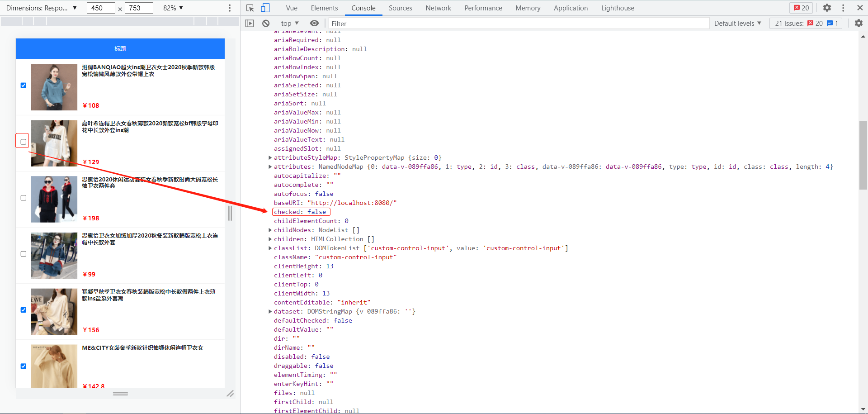Click the viewport width field showing 450
The height and width of the screenshot is (414, 868).
[x=101, y=8]
